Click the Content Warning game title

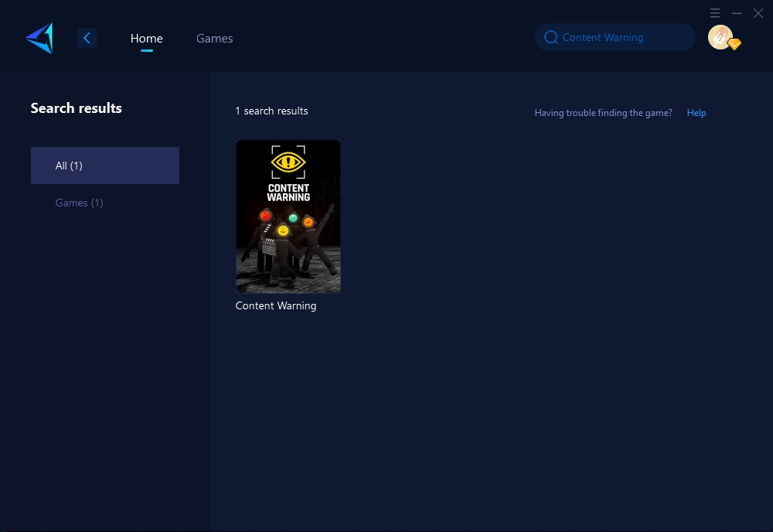(x=276, y=305)
